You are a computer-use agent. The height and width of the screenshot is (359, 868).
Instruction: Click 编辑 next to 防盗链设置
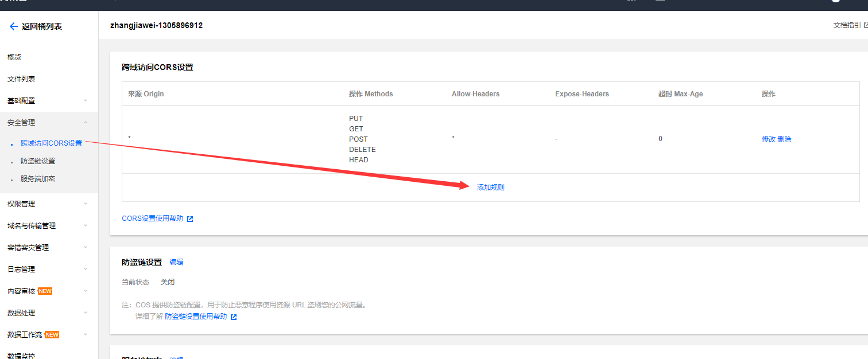pos(177,262)
